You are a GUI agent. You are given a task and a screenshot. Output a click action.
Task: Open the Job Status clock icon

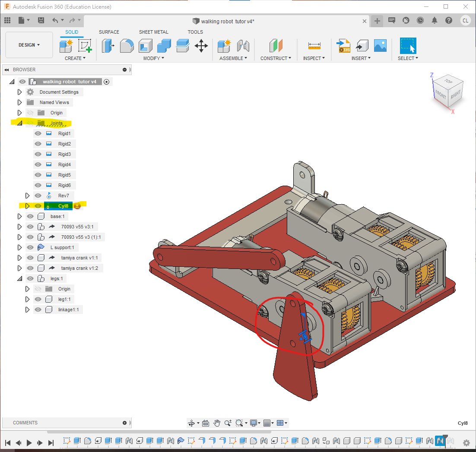(x=420, y=20)
